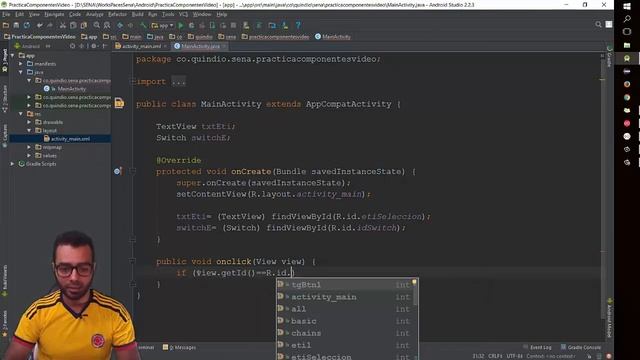Click the Replace toolbar icon
Image resolution: width=640 pixels, height=360 pixels.
pyautogui.click(x=107, y=25)
